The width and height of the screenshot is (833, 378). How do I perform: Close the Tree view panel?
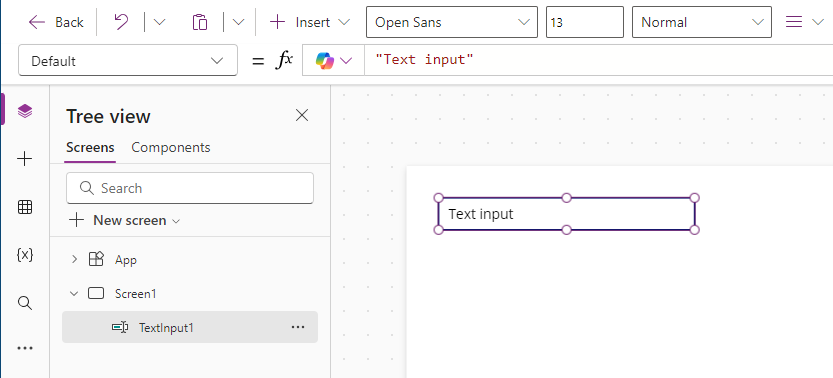(x=302, y=115)
